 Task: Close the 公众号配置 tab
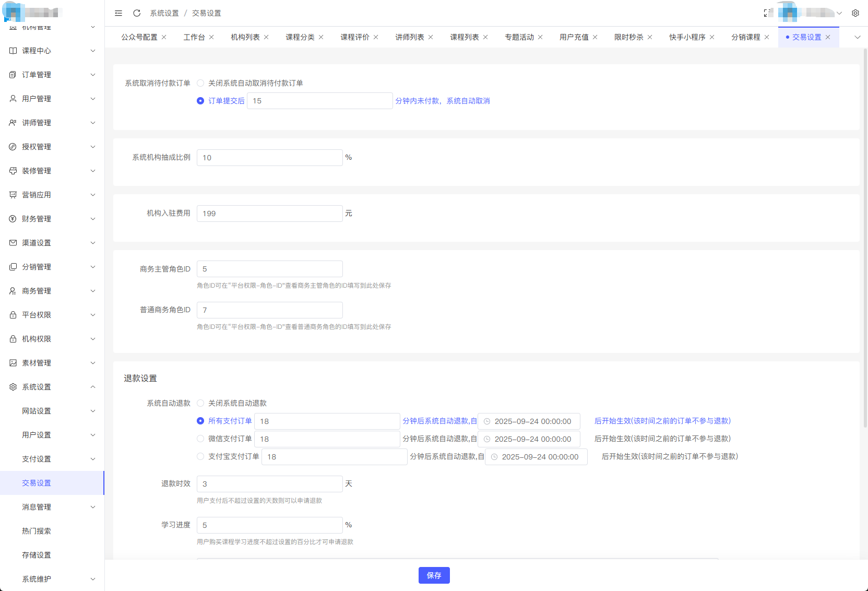coord(164,37)
